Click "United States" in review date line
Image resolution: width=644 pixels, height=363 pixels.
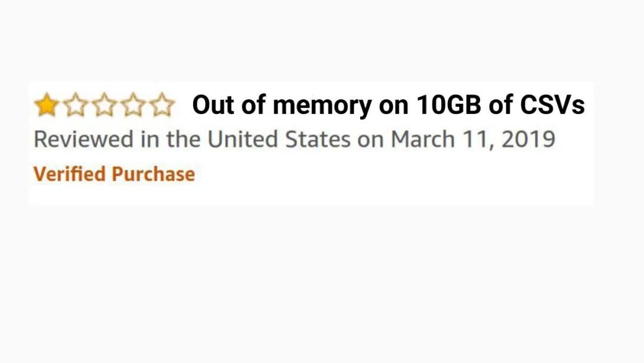pos(278,140)
